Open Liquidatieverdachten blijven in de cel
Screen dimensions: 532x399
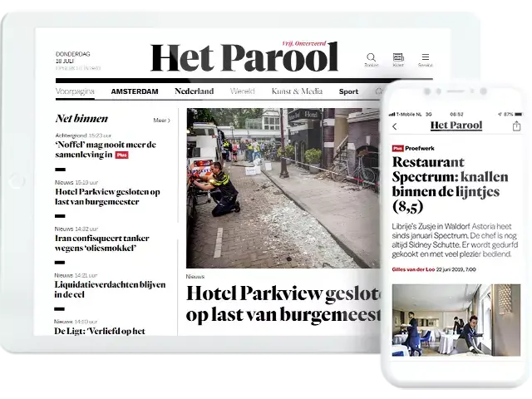tap(110, 289)
